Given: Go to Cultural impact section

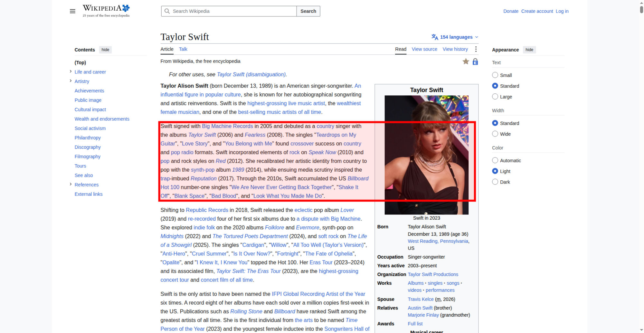Looking at the screenshot, I should (x=90, y=109).
